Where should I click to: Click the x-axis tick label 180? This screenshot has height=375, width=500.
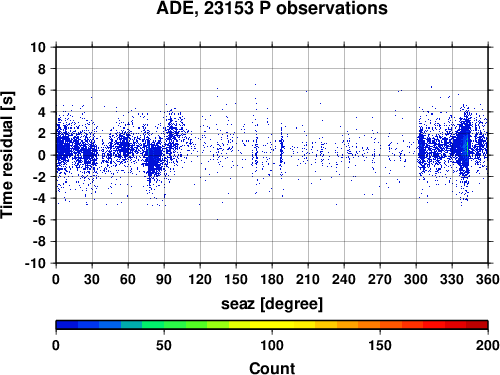(x=272, y=279)
